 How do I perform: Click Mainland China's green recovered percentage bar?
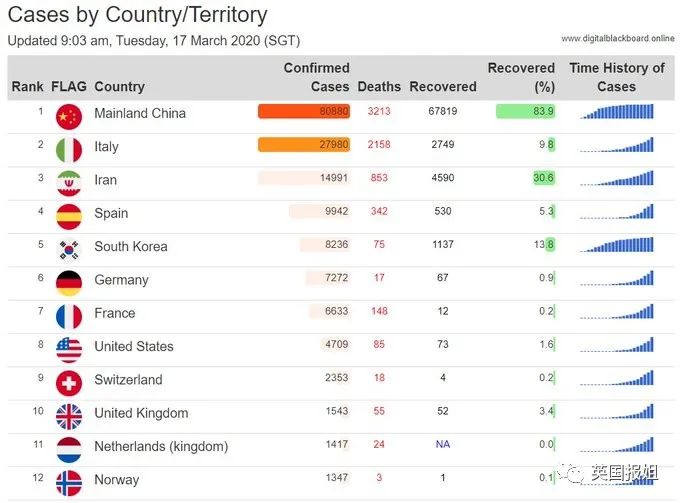click(x=525, y=112)
